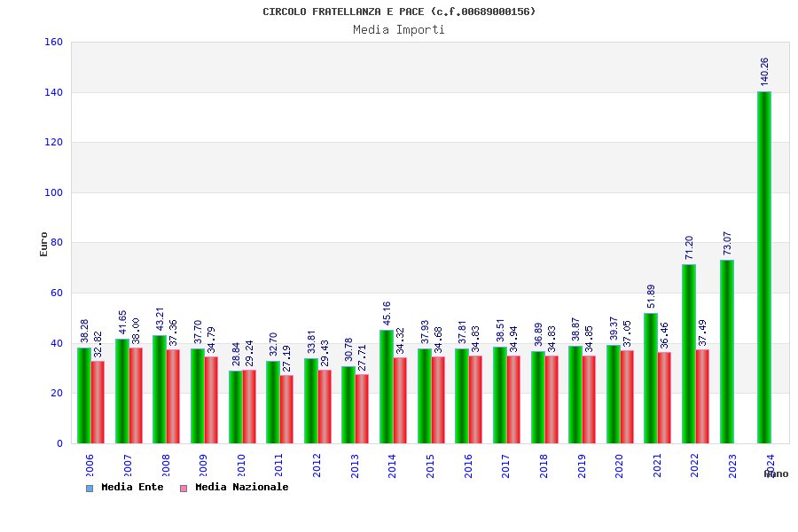The image size is (798, 532).
Task: Select the 2010 red bar of 29.24
Action: click(x=249, y=407)
